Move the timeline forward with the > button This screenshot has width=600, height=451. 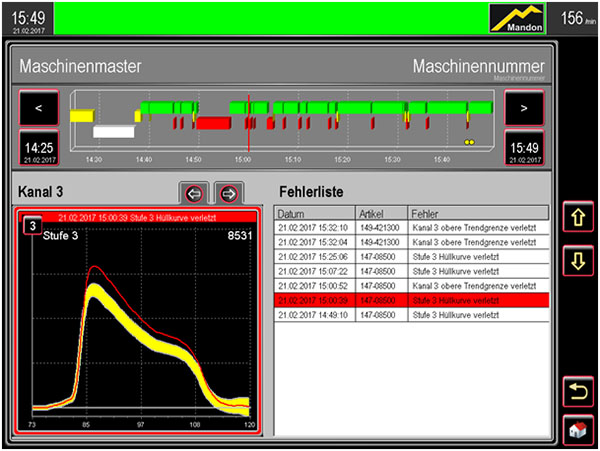coord(524,106)
